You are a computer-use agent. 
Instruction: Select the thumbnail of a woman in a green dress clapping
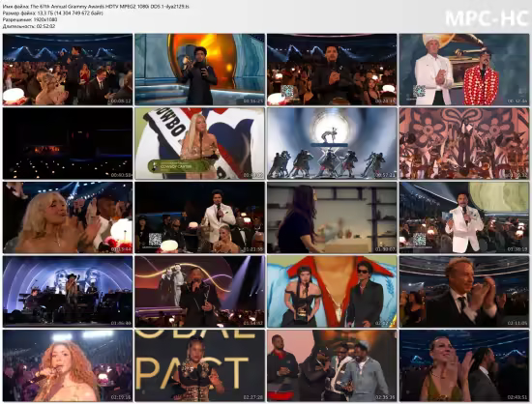point(464,365)
